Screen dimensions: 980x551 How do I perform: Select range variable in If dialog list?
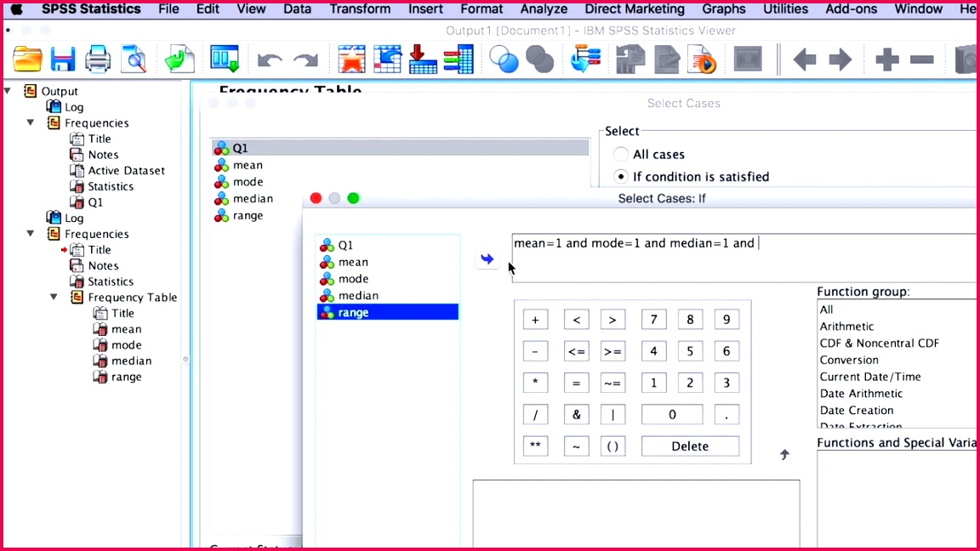pos(388,312)
